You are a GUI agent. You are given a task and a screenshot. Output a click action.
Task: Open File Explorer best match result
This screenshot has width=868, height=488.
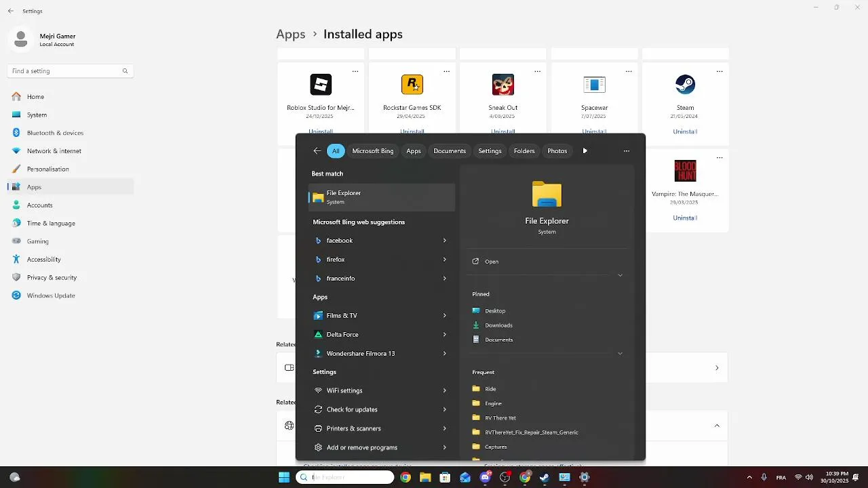(382, 197)
